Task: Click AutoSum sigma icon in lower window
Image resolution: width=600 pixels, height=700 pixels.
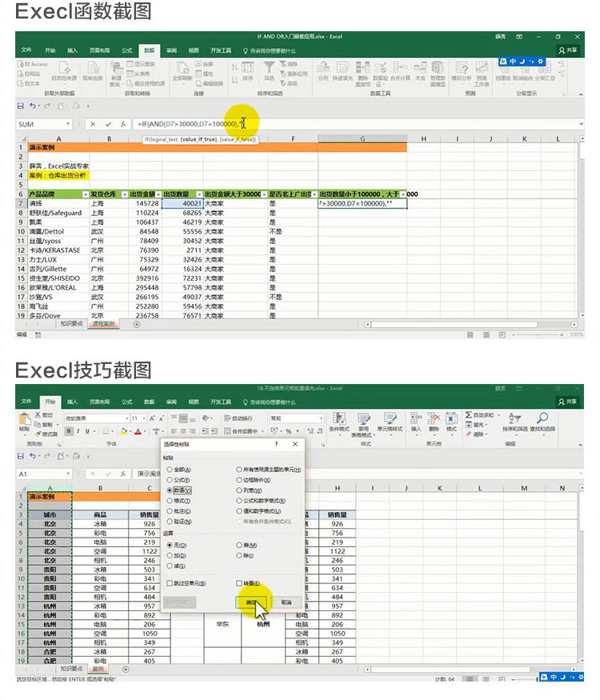Action: [x=469, y=414]
